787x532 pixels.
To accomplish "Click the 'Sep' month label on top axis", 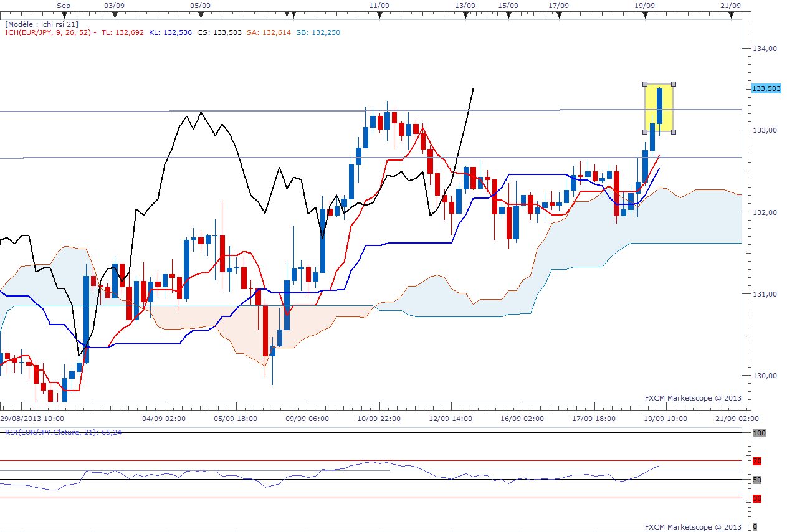I will pos(64,5).
